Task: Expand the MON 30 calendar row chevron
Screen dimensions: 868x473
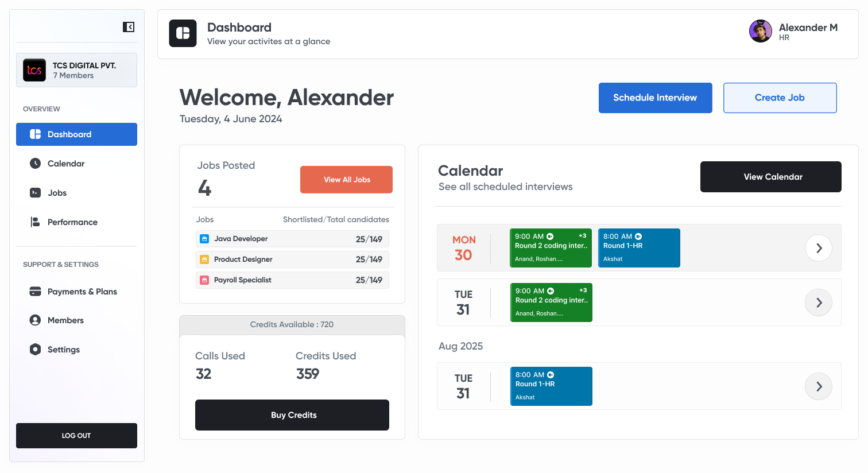Action: point(818,247)
